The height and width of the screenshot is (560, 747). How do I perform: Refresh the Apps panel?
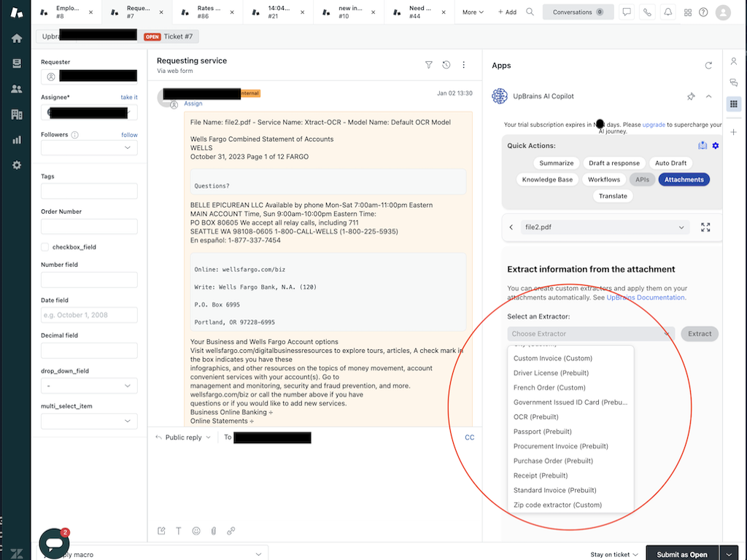[708, 66]
